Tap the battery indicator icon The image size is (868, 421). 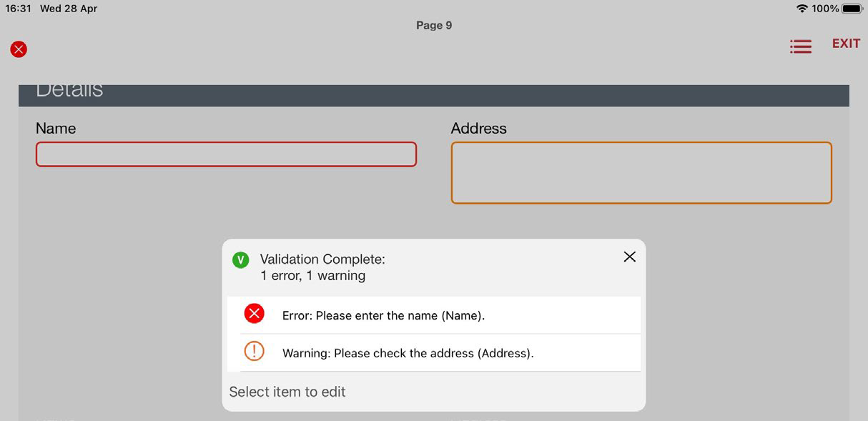852,9
